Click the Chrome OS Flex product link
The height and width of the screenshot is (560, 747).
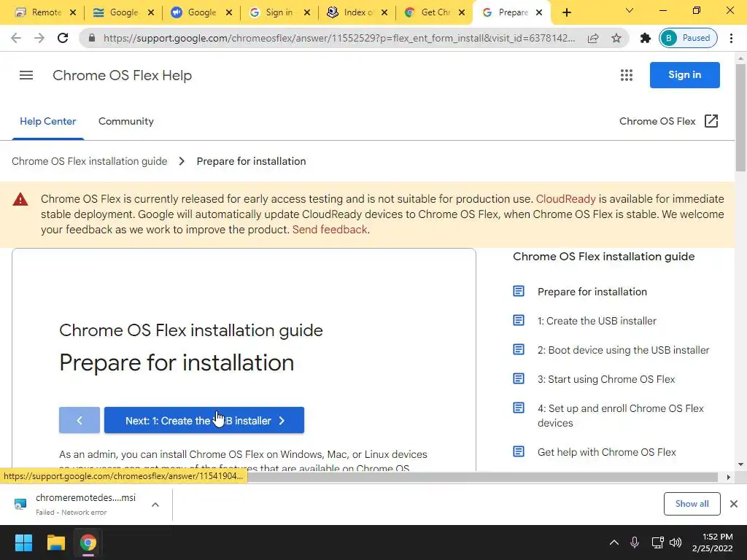(657, 122)
